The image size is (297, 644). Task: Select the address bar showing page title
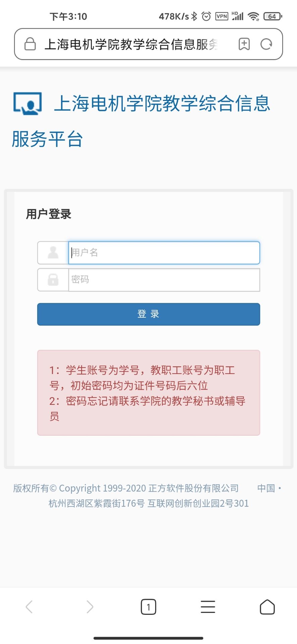(131, 44)
